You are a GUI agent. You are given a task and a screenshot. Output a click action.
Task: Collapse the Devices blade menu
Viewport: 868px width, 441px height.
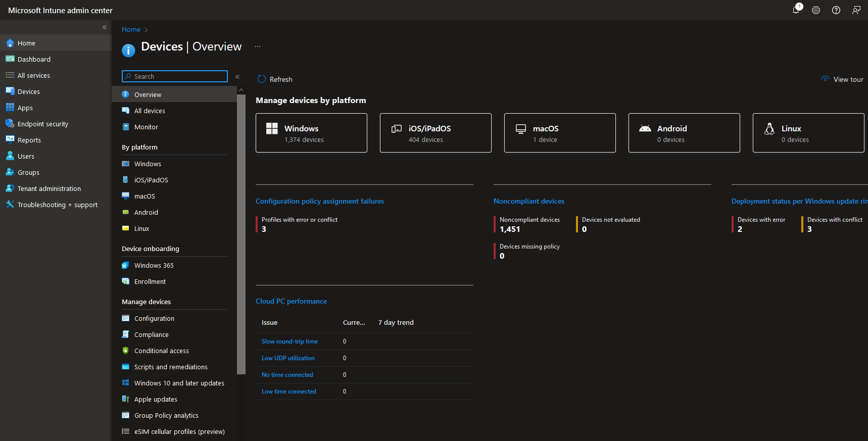237,77
